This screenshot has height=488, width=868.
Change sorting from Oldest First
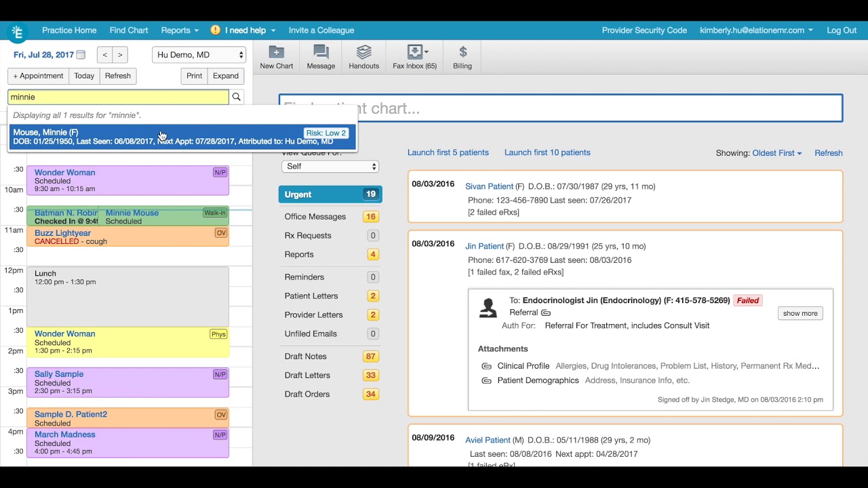coord(776,153)
